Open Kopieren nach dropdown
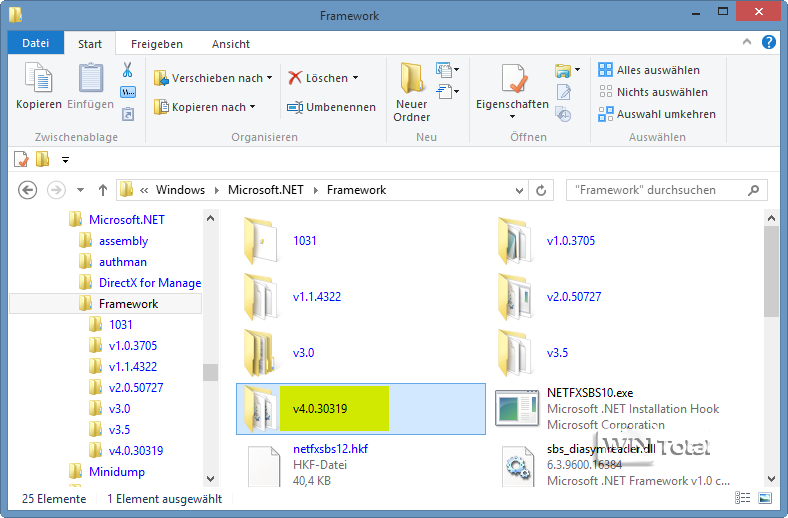 point(205,107)
